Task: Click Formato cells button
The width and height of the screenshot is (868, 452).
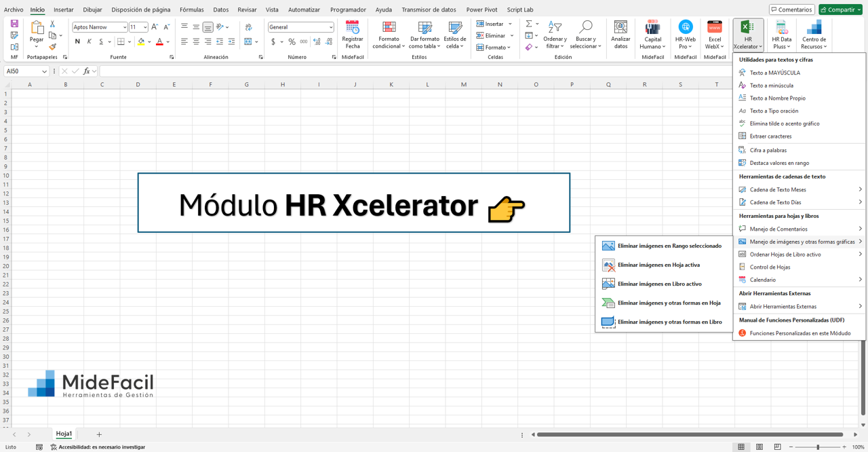Action: click(495, 48)
